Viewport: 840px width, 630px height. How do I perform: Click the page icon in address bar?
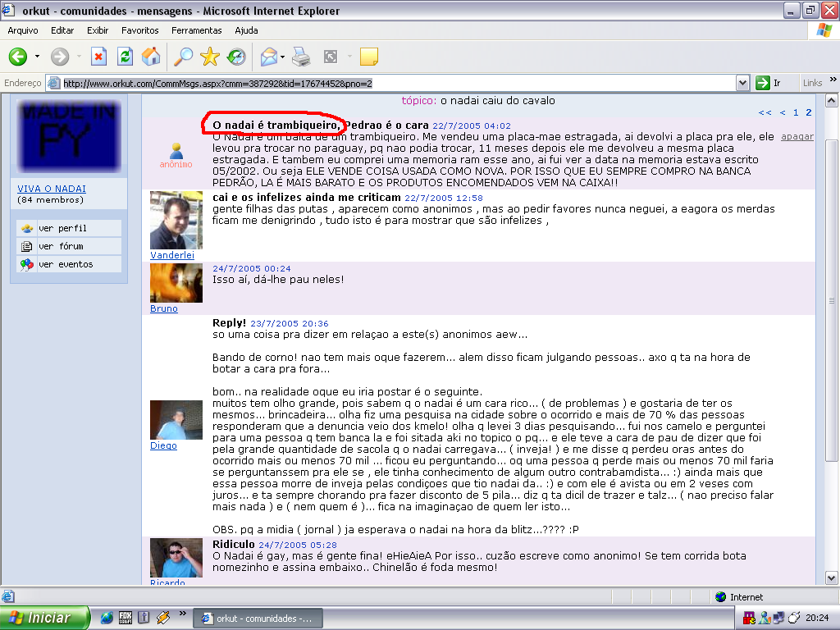coord(54,83)
